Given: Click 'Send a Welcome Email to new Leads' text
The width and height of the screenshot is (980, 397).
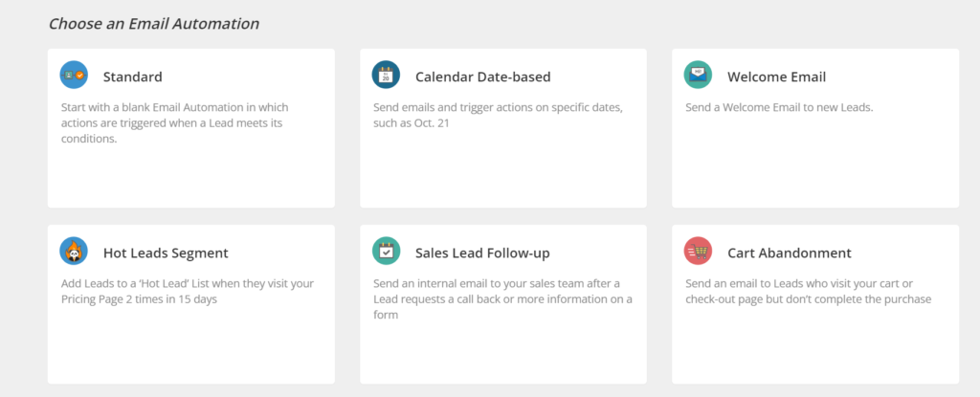Looking at the screenshot, I should (x=779, y=107).
